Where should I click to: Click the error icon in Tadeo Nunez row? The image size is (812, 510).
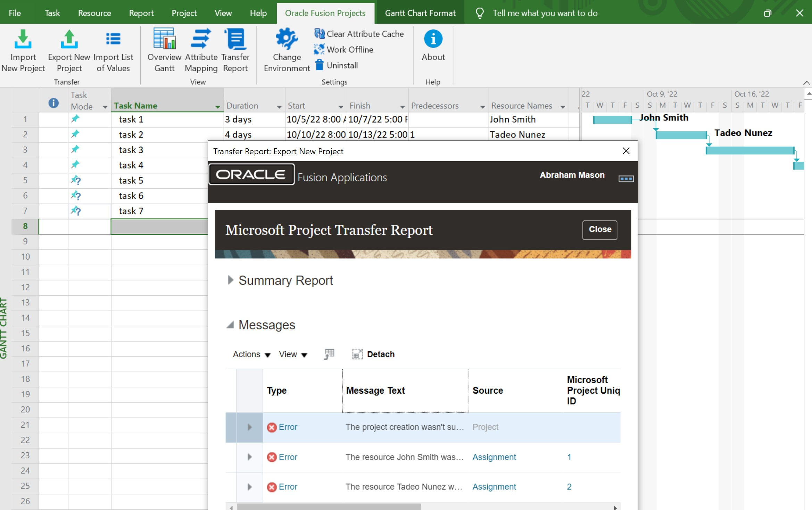coord(272,487)
